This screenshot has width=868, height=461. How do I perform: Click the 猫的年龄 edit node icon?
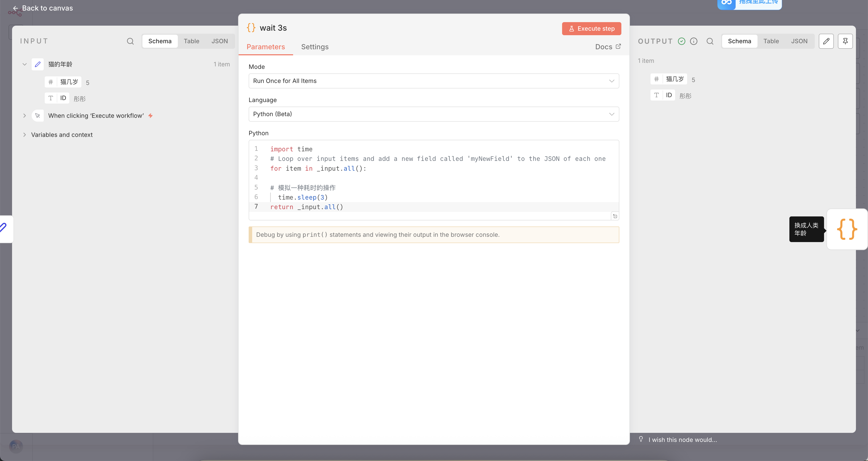click(x=38, y=64)
